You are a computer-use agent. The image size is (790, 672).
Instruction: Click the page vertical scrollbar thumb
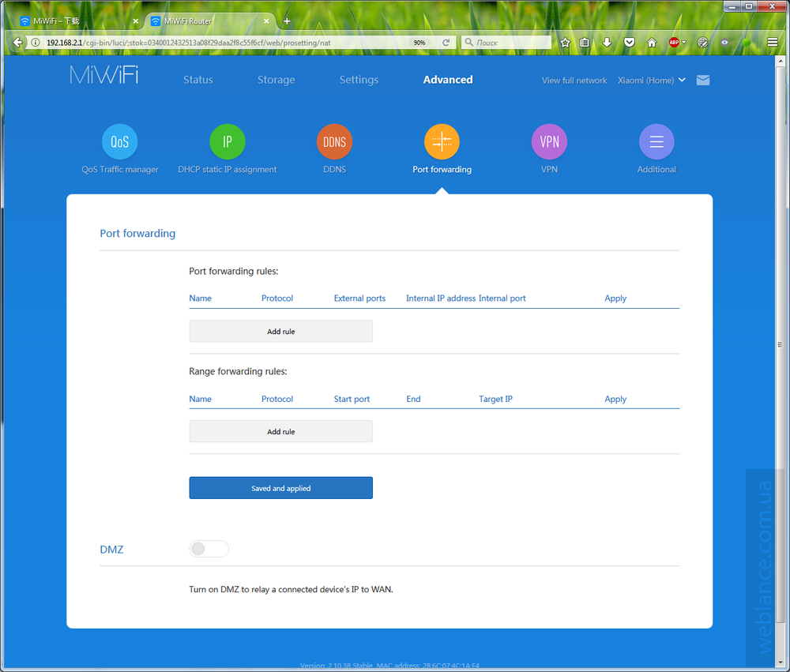pyautogui.click(x=780, y=345)
